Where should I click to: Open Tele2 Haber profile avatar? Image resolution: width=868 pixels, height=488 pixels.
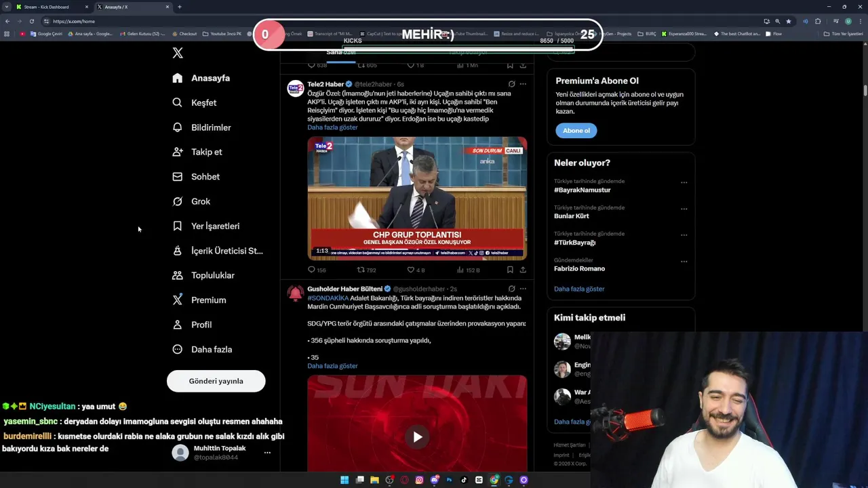[296, 88]
